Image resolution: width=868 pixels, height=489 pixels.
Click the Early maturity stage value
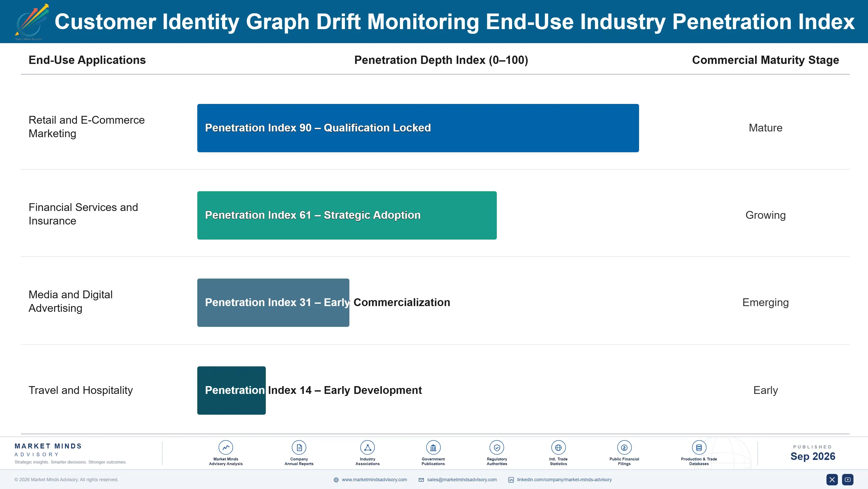coord(765,390)
